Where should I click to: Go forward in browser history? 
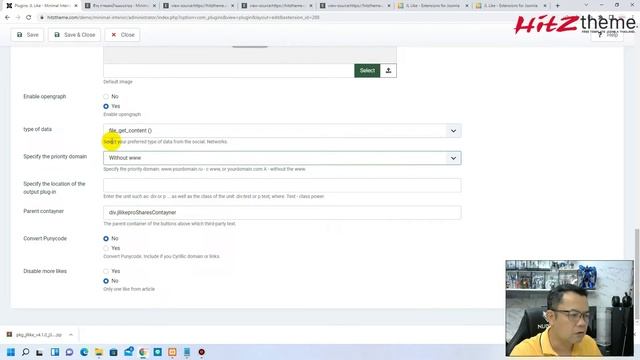(x=18, y=18)
